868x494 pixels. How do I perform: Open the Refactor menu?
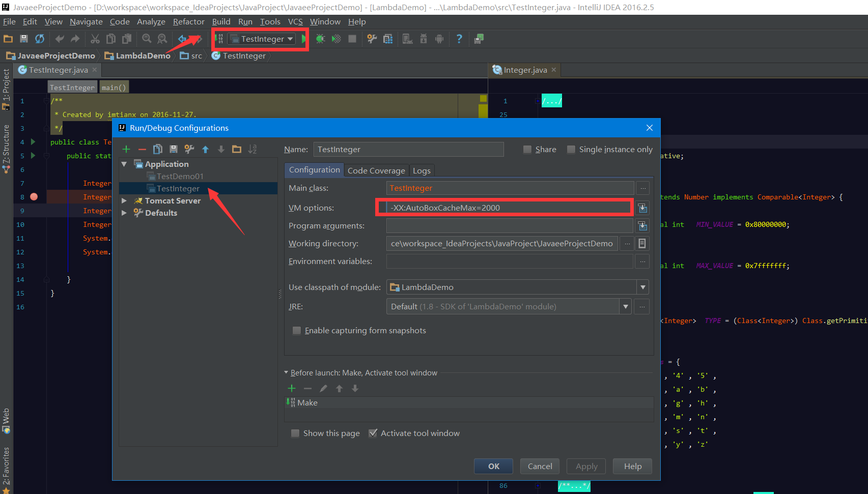point(188,21)
